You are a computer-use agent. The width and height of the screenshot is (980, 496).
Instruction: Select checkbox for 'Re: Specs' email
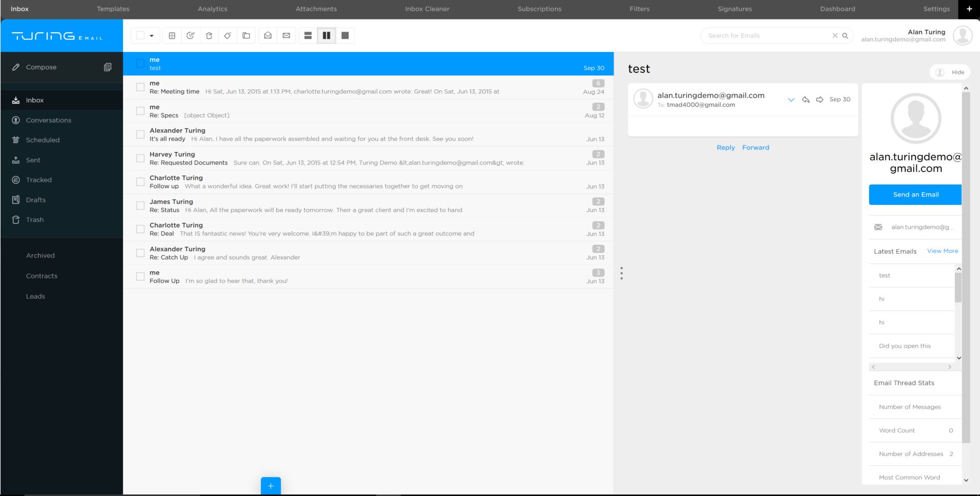tap(140, 111)
